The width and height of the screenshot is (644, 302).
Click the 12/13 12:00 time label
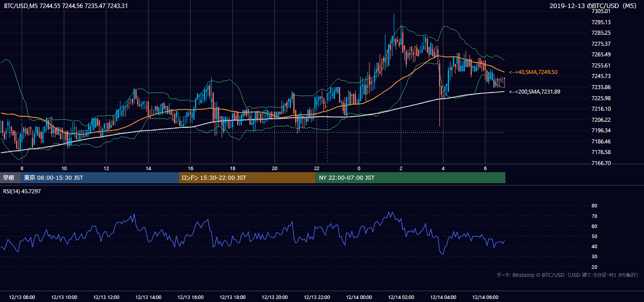(106, 297)
